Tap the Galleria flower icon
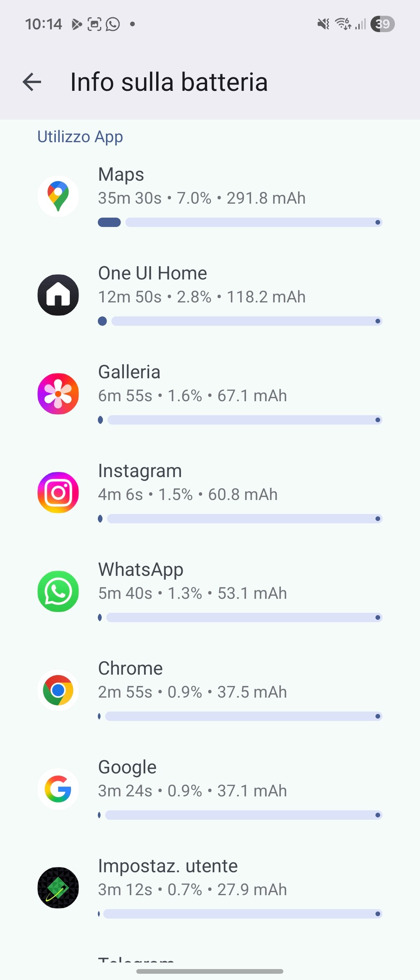 (58, 394)
